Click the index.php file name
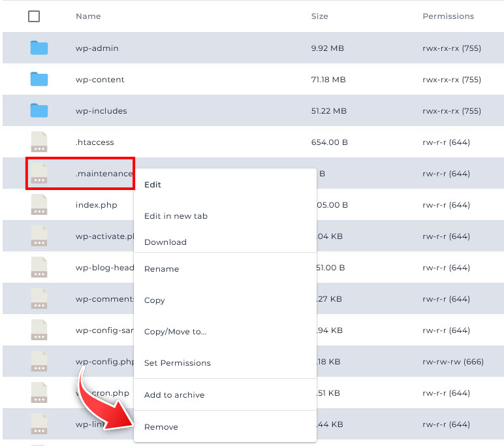This screenshot has width=504, height=446. click(96, 205)
